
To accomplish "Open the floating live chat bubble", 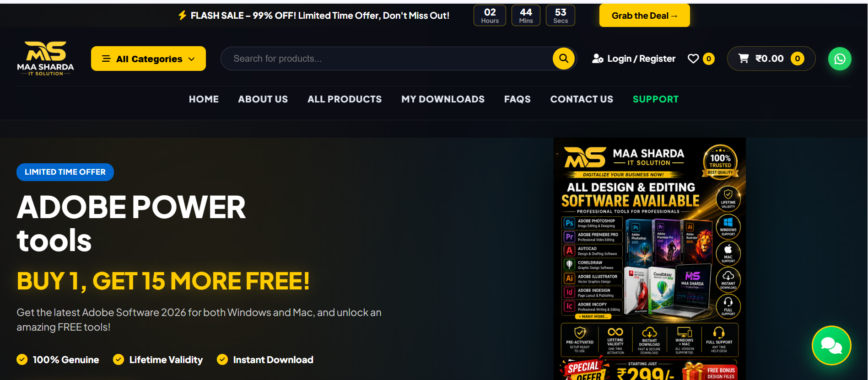I will point(831,345).
